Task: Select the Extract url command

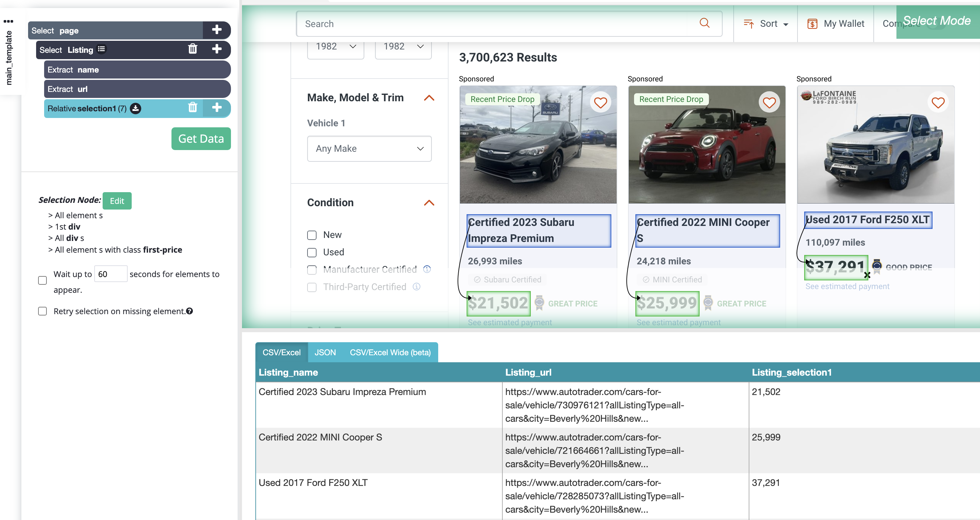Action: click(x=137, y=89)
